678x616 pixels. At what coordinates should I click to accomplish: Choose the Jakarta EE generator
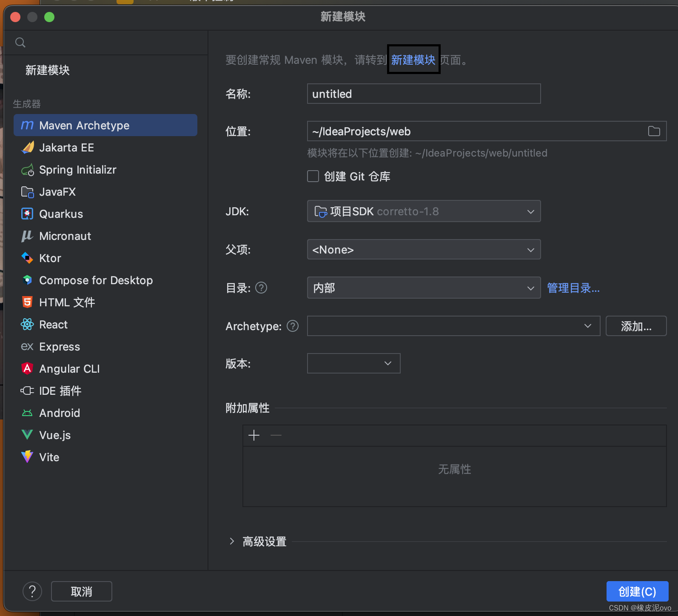coord(105,147)
